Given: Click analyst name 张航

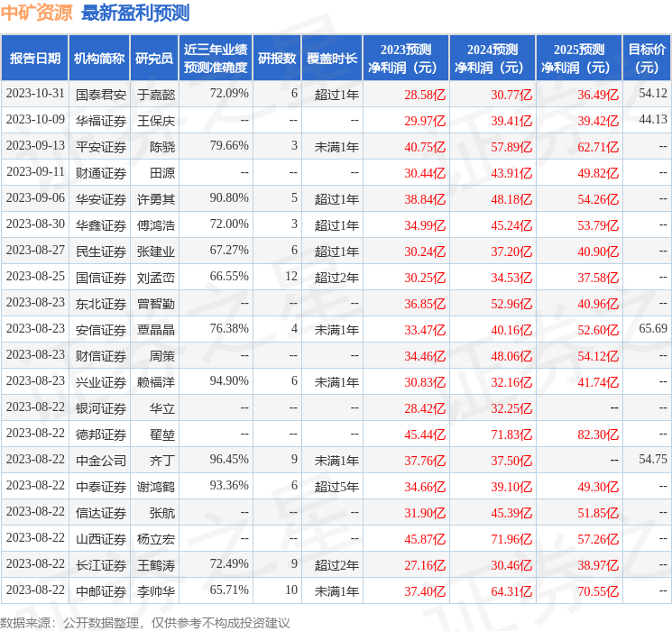Looking at the screenshot, I should (x=162, y=512).
